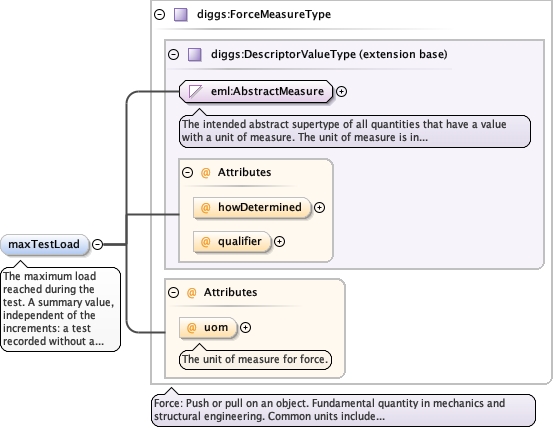The width and height of the screenshot is (554, 430).
Task: Collapse the Attributes group containing uom
Action: pyautogui.click(x=173, y=293)
